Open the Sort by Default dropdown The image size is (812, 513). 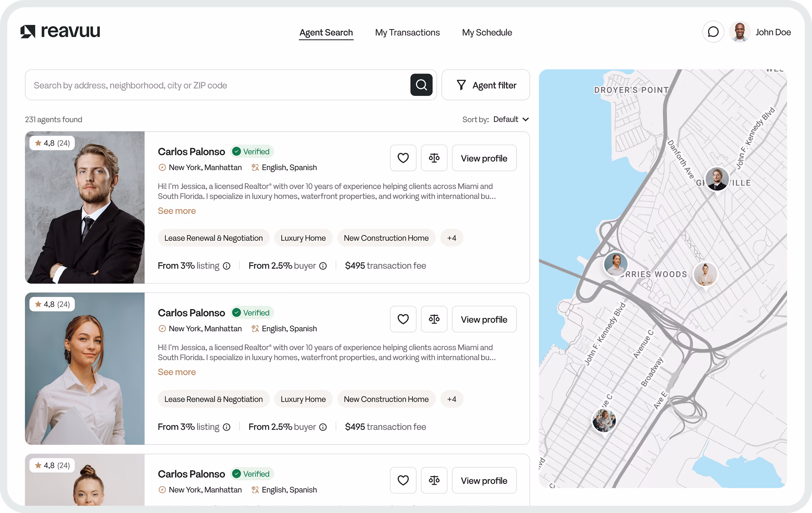coord(511,119)
